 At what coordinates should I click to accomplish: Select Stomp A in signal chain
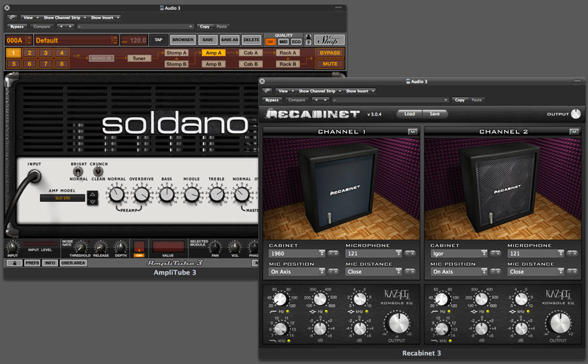tap(176, 53)
